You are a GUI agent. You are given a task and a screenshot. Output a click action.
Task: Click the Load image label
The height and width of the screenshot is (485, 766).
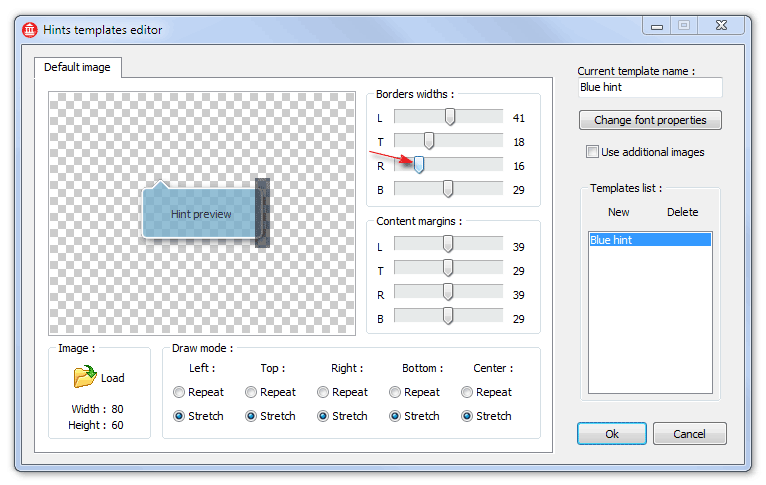tap(112, 378)
